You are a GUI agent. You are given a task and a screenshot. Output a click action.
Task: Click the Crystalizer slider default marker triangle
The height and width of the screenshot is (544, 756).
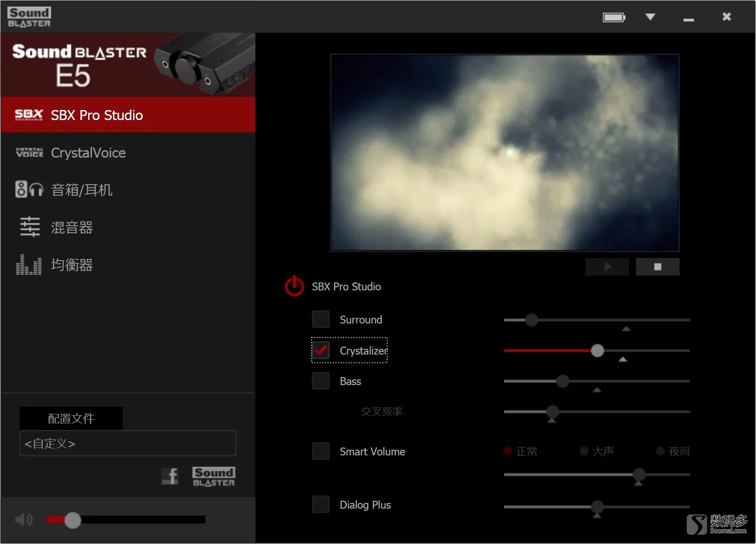(623, 359)
